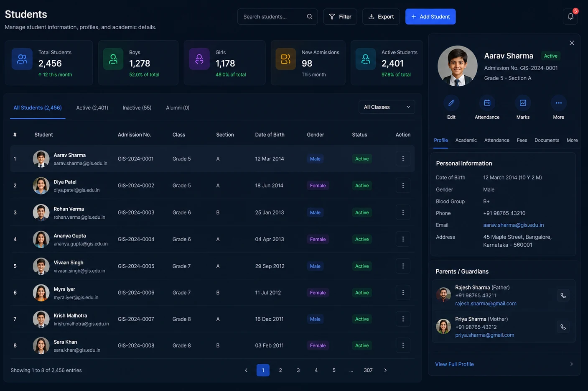Open action menu for Ananya Gupta row
588x391 pixels.
(x=403, y=239)
